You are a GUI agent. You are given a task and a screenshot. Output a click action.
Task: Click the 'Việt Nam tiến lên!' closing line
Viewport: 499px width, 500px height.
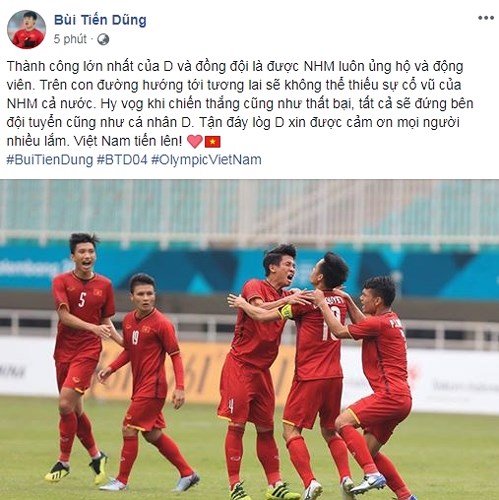coord(128,141)
